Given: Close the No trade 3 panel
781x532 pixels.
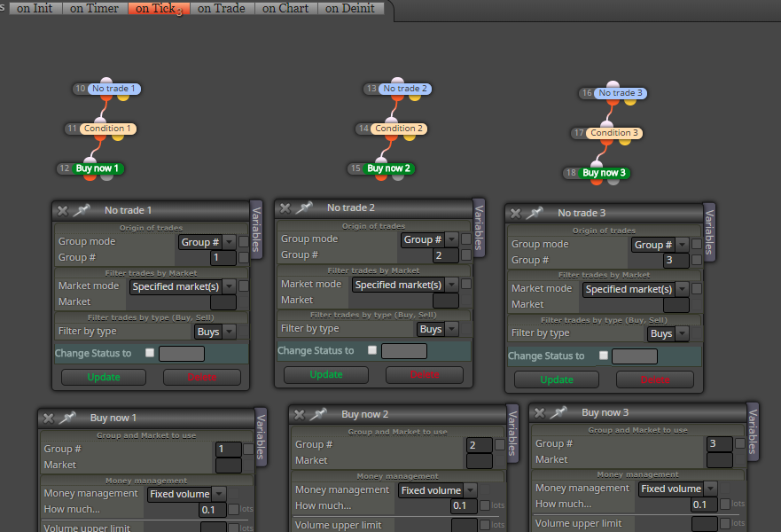Looking at the screenshot, I should (x=516, y=214).
